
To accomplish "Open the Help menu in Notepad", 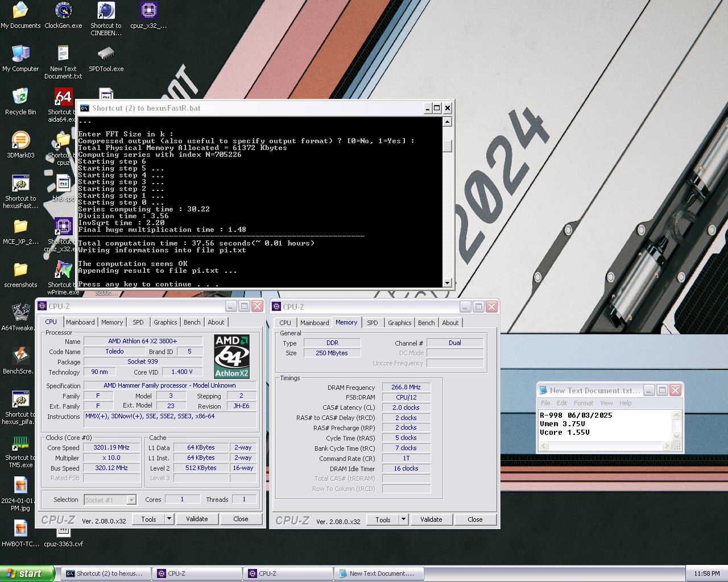I will point(626,403).
